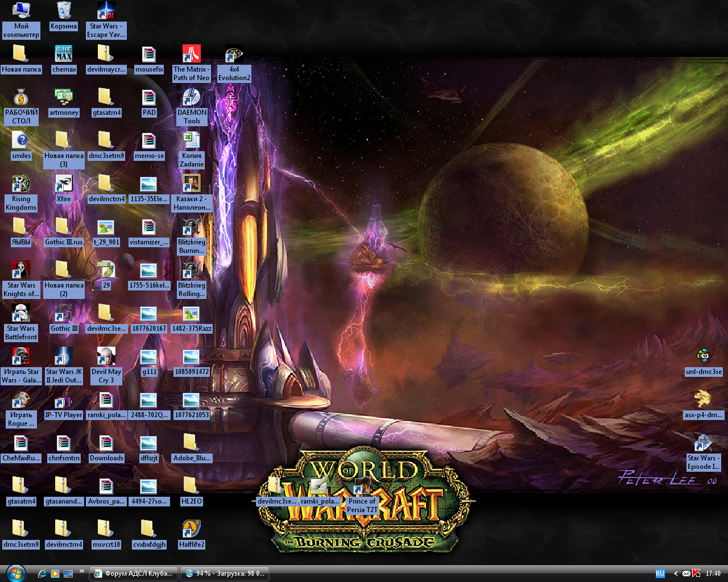Viewport: 728px width, 582px height.
Task: Launch Internet Explorer from Quick Launch
Action: click(x=42, y=573)
